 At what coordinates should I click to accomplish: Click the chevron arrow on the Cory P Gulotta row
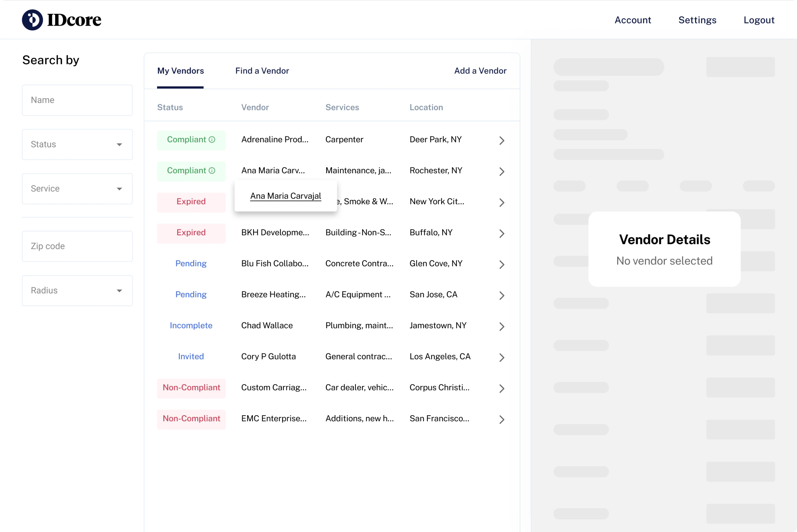pyautogui.click(x=502, y=357)
